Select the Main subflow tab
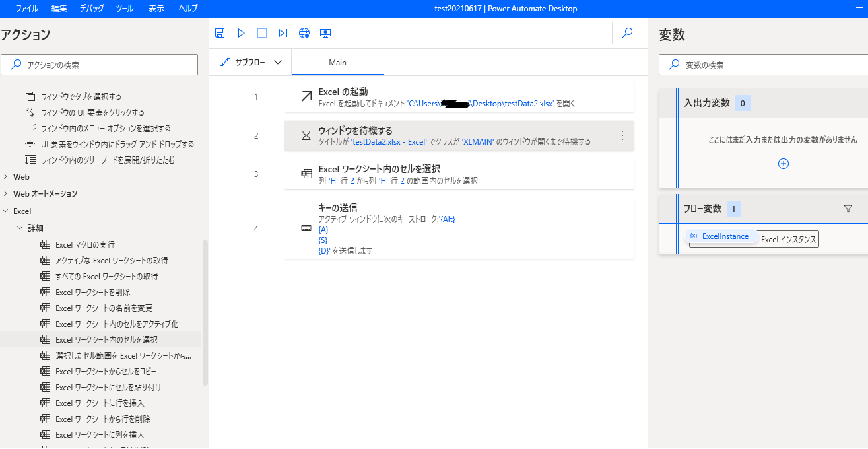This screenshot has width=868, height=449. coord(337,63)
